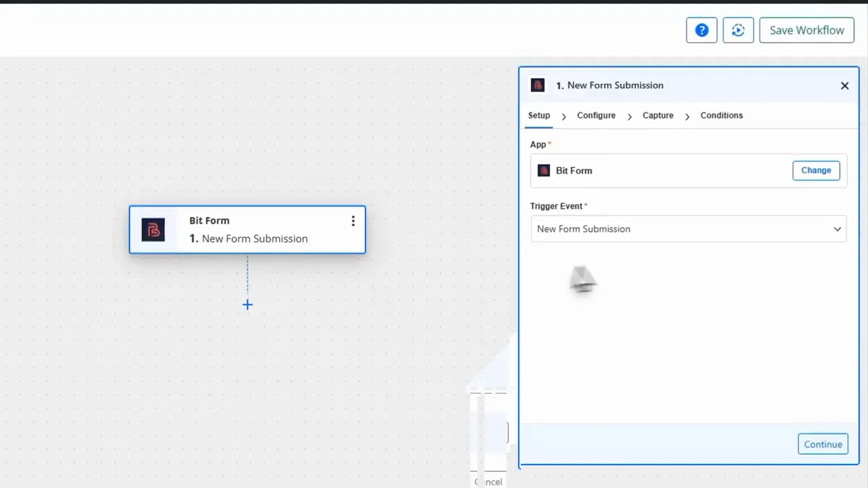Viewport: 868px width, 488px height.
Task: Open the help documentation icon
Action: 701,30
